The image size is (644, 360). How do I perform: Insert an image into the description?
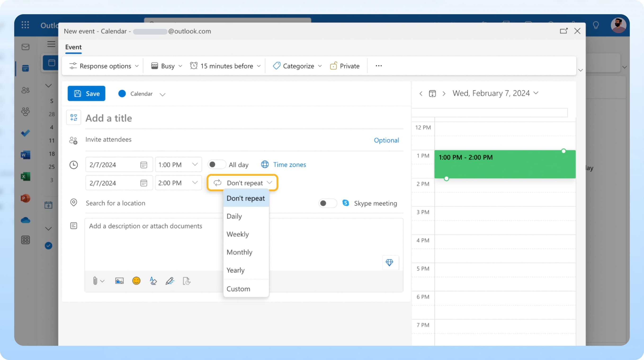point(119,281)
